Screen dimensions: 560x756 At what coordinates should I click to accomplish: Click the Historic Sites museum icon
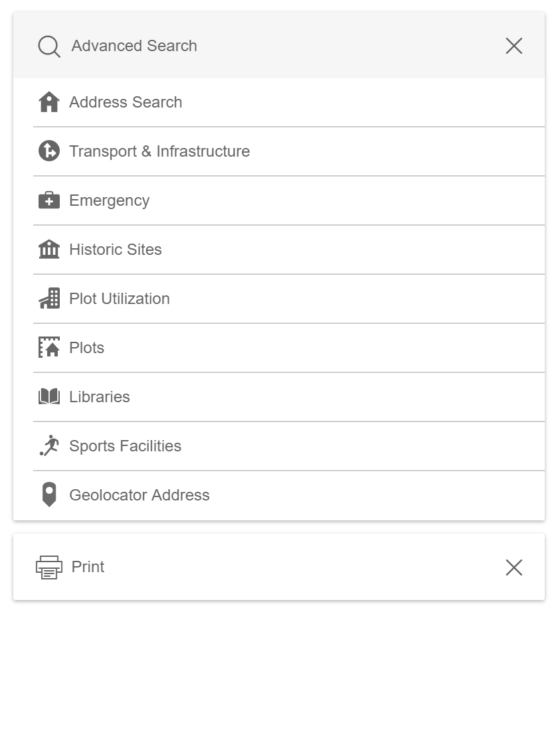tap(49, 250)
